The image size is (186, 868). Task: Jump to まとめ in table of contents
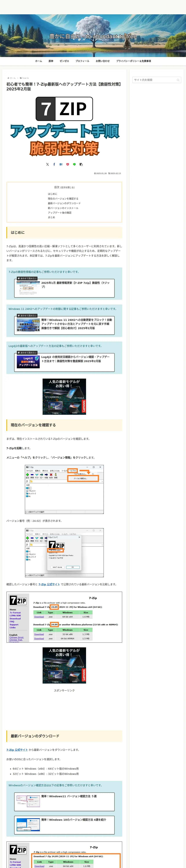pyautogui.click(x=51, y=217)
